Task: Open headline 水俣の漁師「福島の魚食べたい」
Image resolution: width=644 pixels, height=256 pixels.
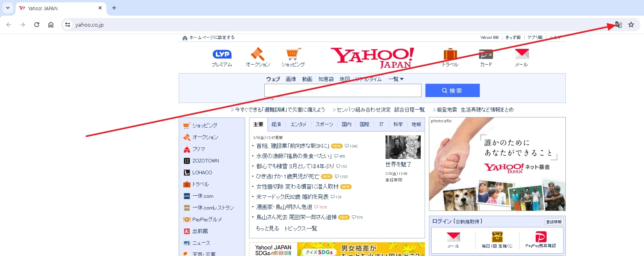Action: pyautogui.click(x=294, y=156)
